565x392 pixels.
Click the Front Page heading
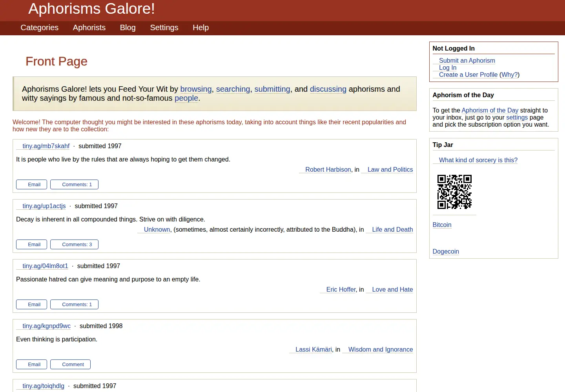[56, 61]
